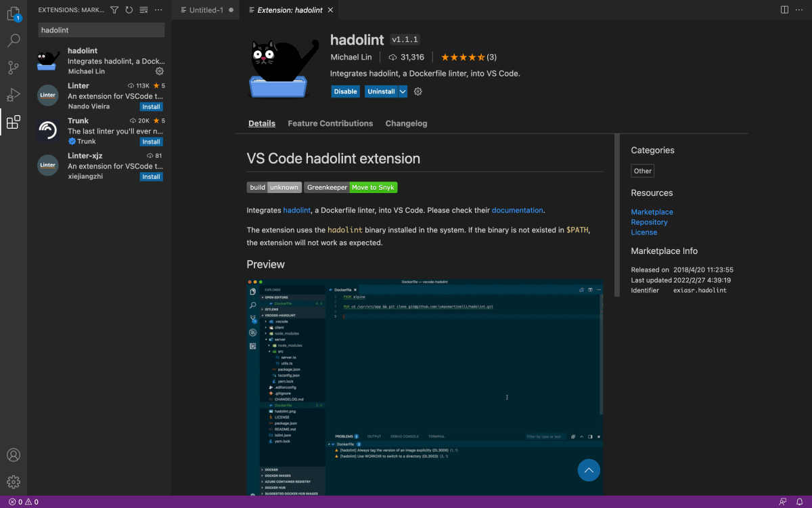Open the documentation link

pyautogui.click(x=518, y=210)
